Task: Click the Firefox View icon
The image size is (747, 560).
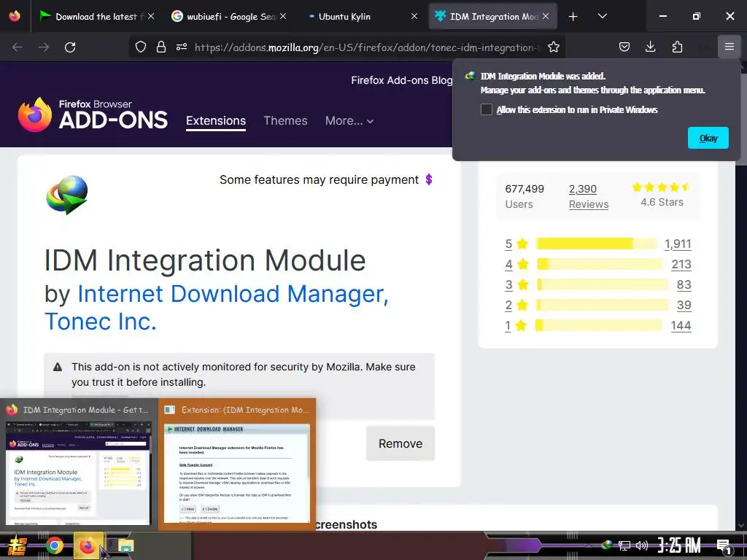Action: pyautogui.click(x=15, y=16)
